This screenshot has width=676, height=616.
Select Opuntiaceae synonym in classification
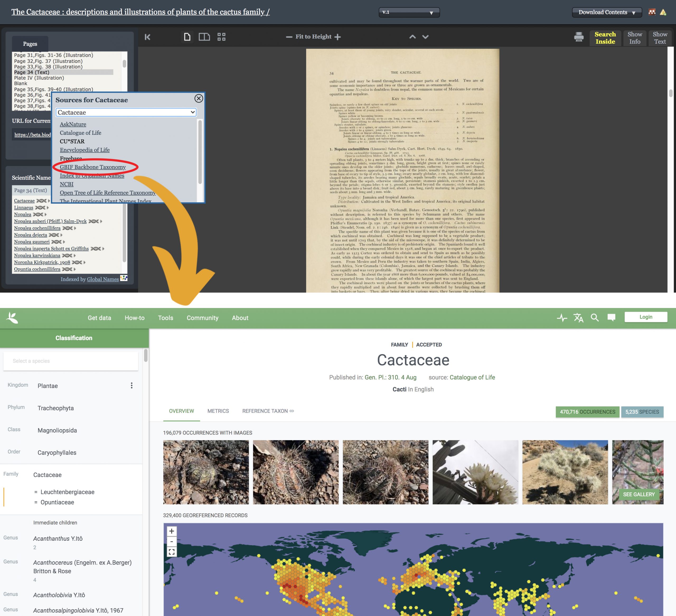(x=57, y=502)
